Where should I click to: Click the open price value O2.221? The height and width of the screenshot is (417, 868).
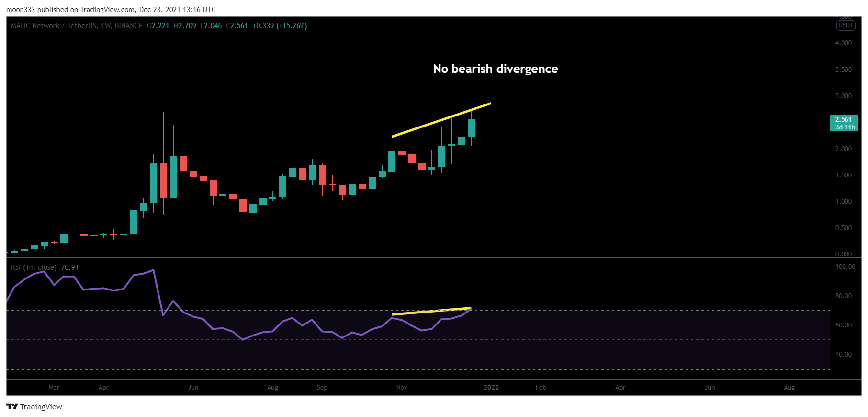click(x=158, y=26)
